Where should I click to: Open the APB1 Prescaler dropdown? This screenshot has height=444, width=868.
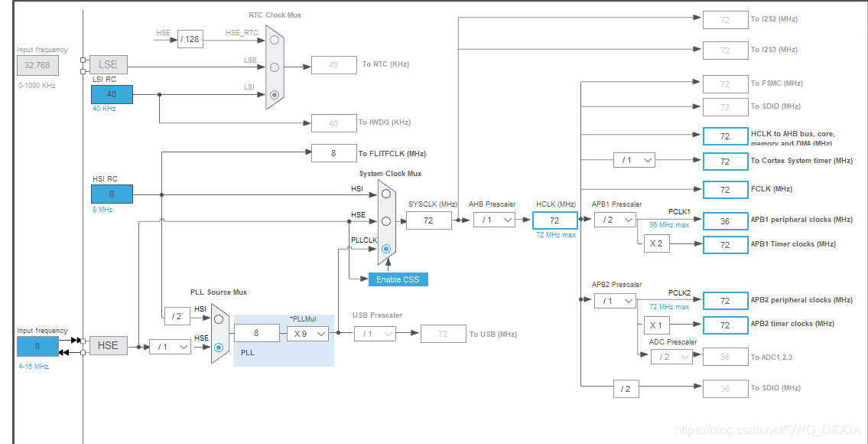coord(615,220)
